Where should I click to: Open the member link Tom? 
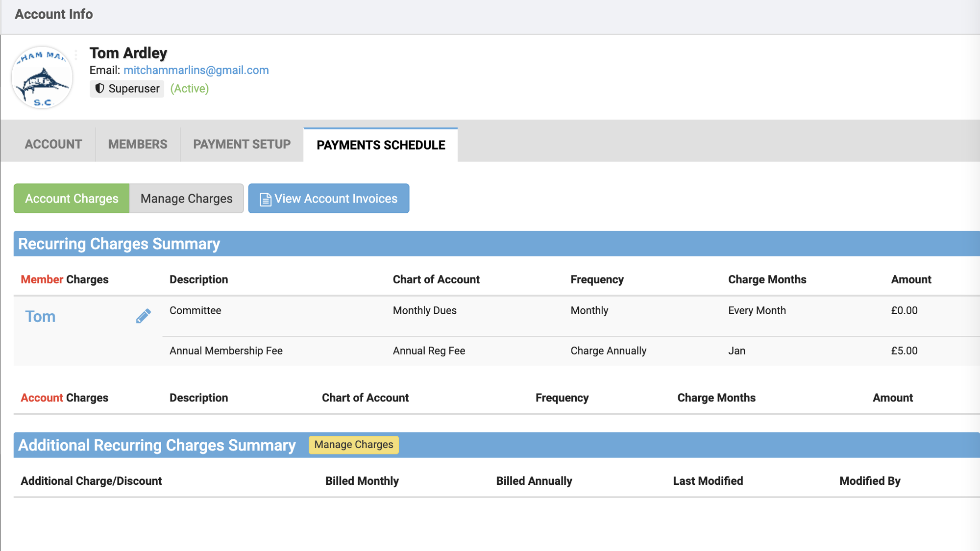click(x=40, y=317)
